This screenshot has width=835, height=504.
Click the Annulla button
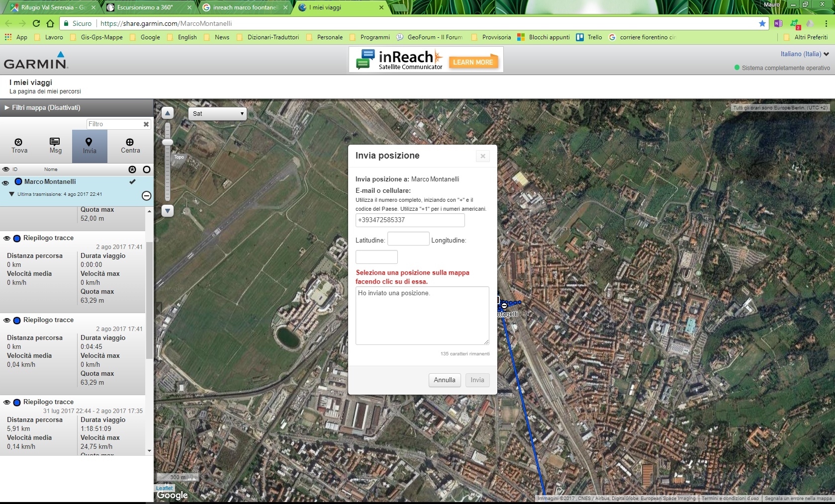445,380
